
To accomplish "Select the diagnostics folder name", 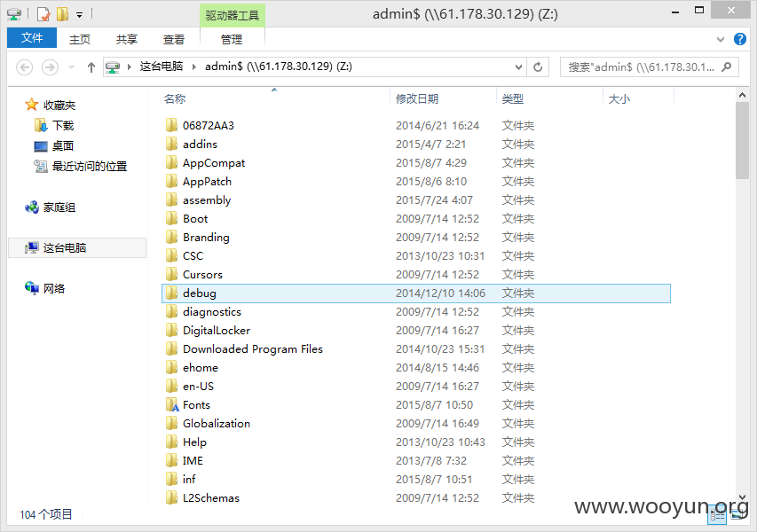I will [212, 312].
